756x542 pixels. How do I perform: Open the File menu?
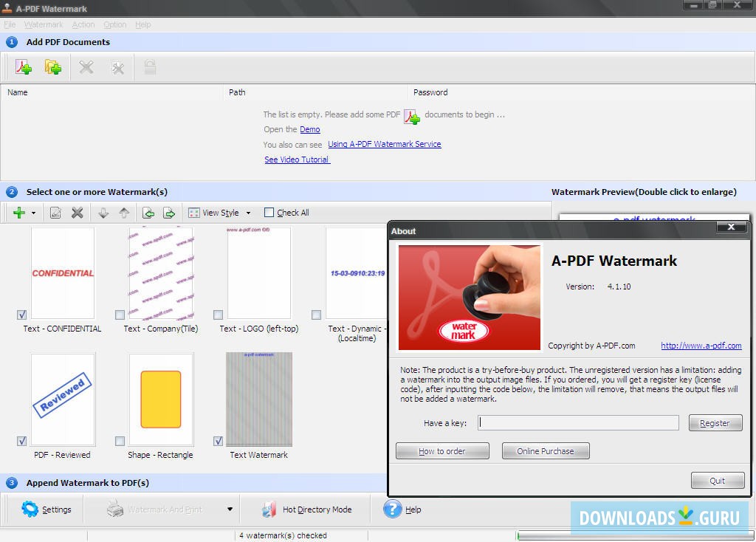[x=10, y=24]
